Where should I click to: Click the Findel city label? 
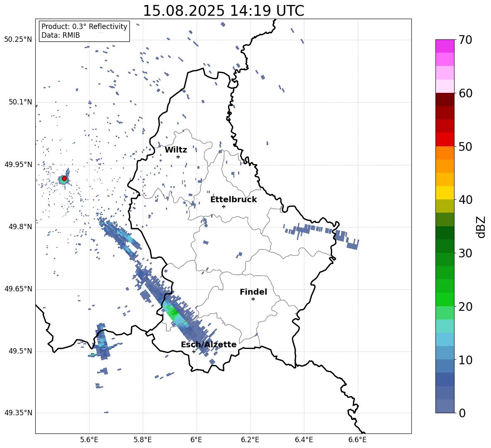pyautogui.click(x=253, y=292)
